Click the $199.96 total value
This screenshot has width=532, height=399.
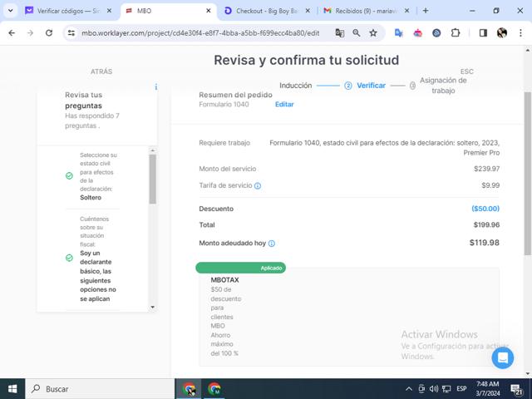point(486,224)
